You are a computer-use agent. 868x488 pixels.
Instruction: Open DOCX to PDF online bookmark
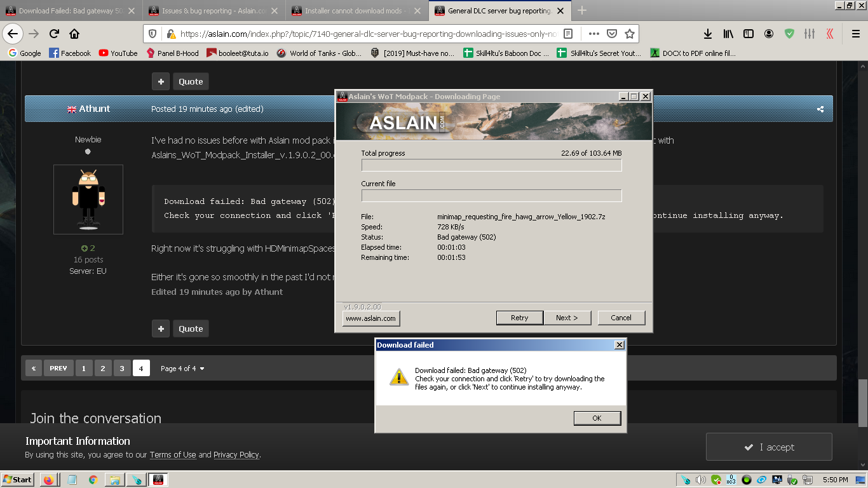693,53
